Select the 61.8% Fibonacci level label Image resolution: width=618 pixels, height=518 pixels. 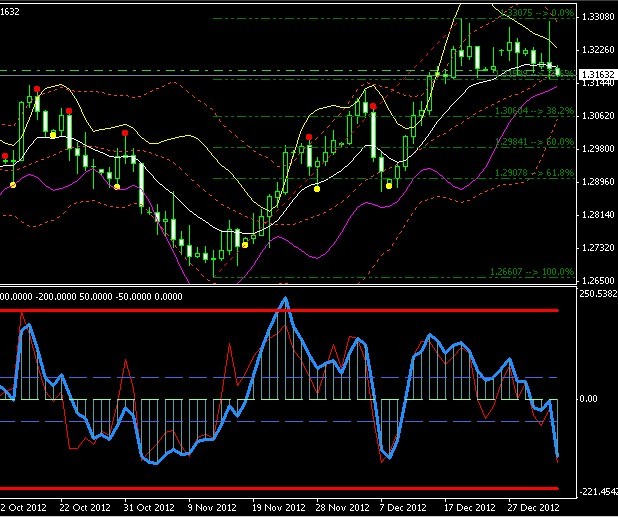pos(534,174)
